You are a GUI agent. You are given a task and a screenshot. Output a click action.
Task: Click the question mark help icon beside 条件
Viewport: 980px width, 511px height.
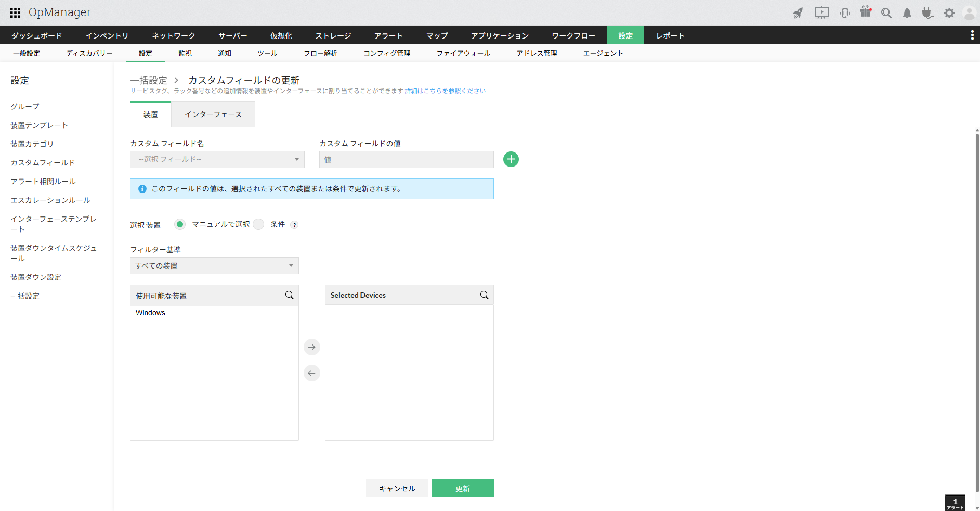click(294, 225)
